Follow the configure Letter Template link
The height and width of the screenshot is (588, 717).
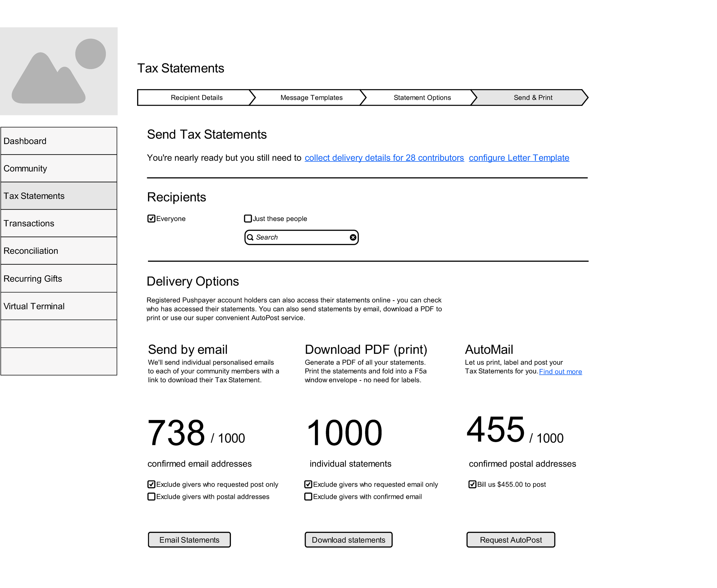click(x=519, y=158)
